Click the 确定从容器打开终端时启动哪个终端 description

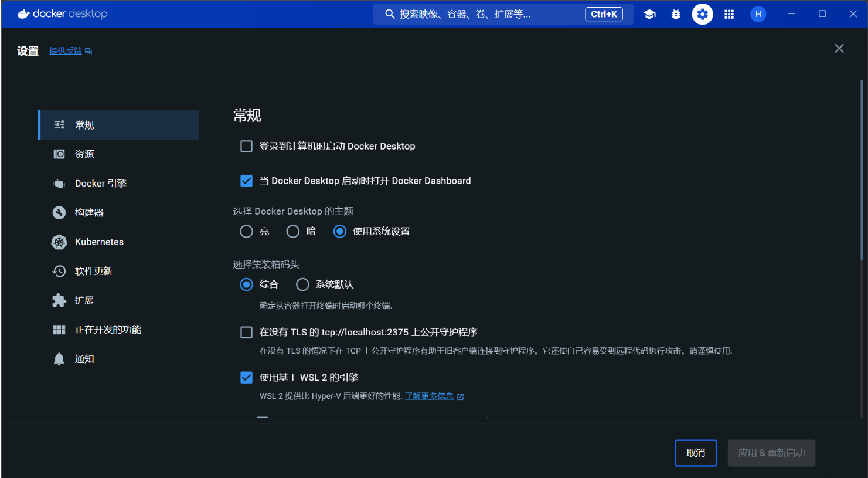tap(326, 306)
